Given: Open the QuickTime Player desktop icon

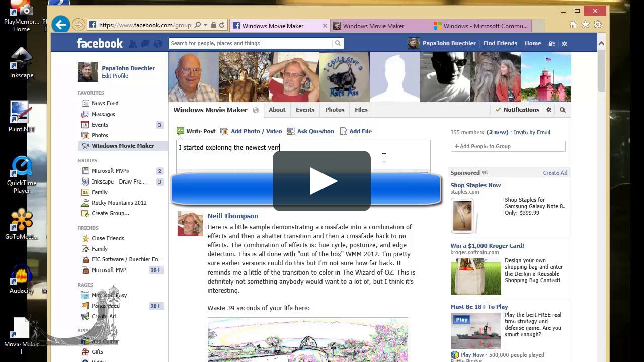Looking at the screenshot, I should click(22, 174).
